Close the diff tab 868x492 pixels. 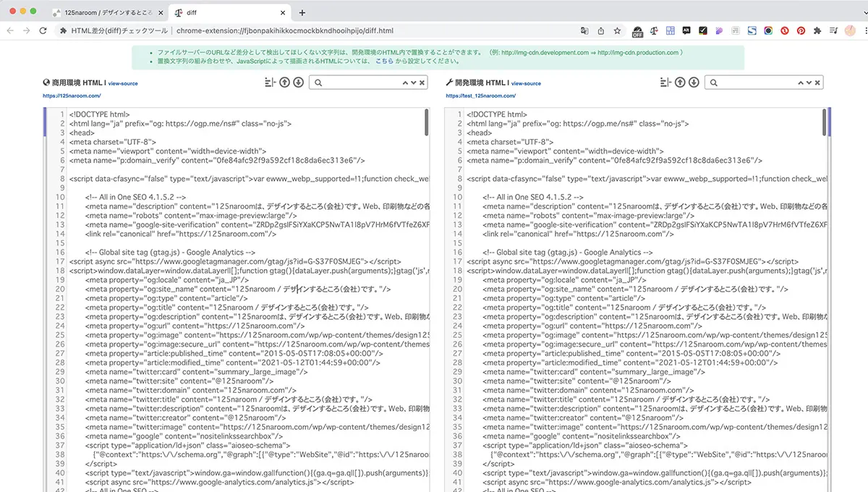281,12
